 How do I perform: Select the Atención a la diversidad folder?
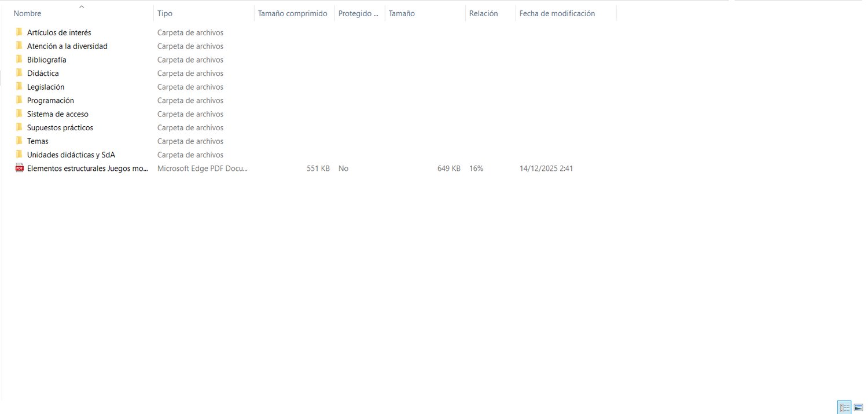(67, 46)
